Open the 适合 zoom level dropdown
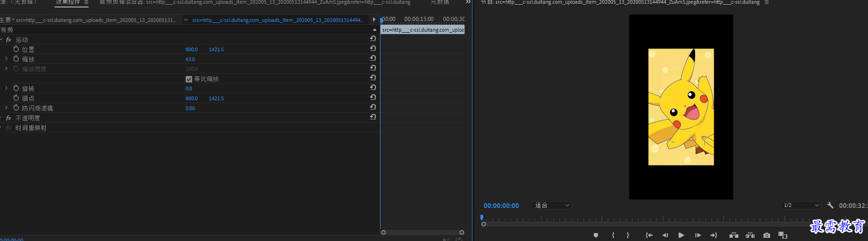This screenshot has width=868, height=241. click(552, 206)
